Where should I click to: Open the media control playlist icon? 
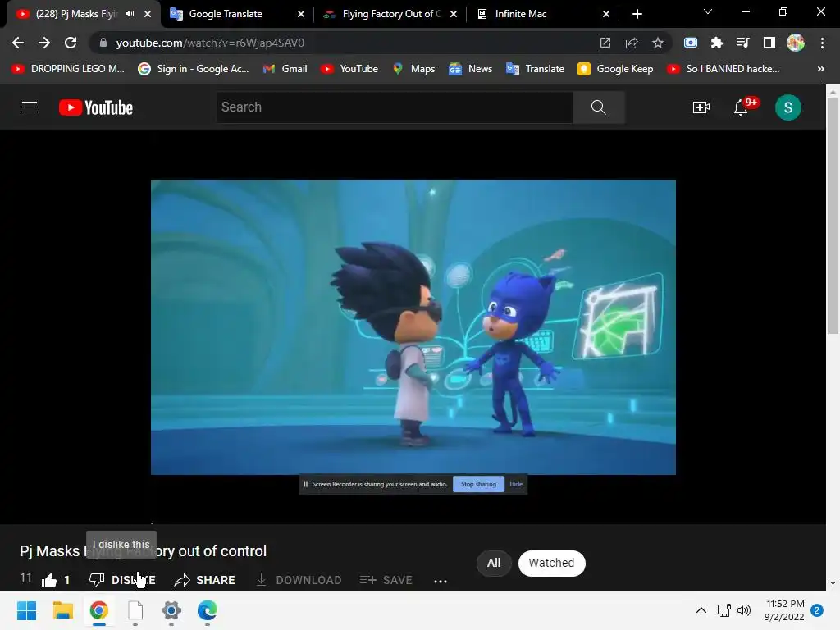point(743,43)
